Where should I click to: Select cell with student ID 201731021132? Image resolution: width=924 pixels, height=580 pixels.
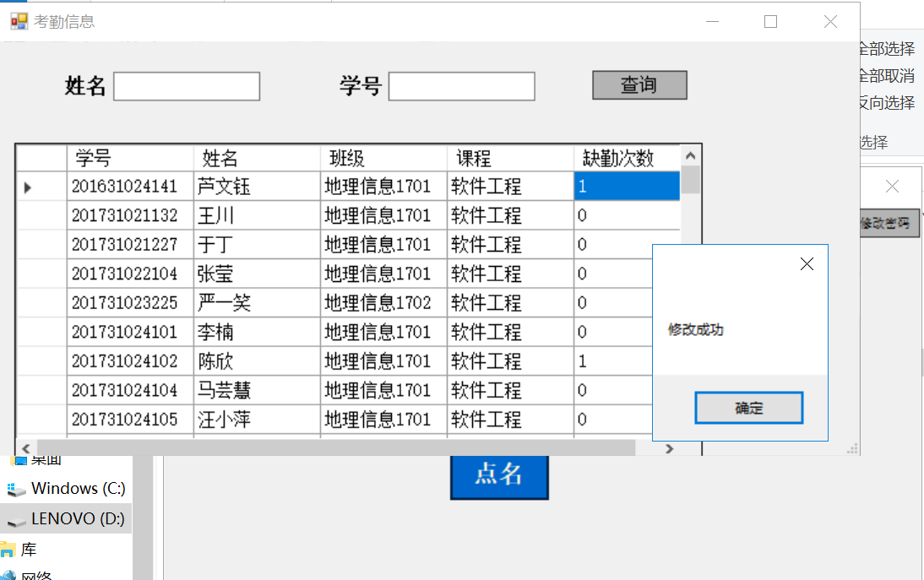(130, 215)
